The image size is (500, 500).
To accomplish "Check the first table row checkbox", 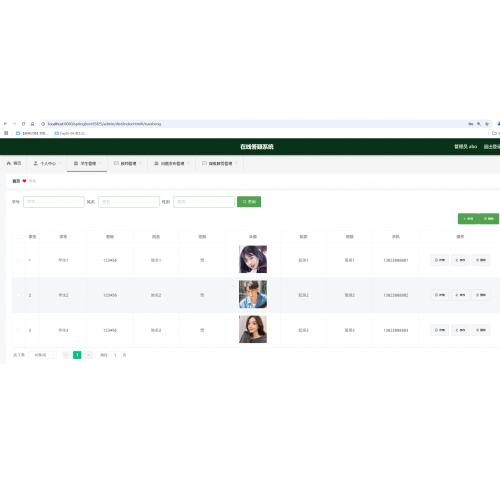I will (x=19, y=260).
